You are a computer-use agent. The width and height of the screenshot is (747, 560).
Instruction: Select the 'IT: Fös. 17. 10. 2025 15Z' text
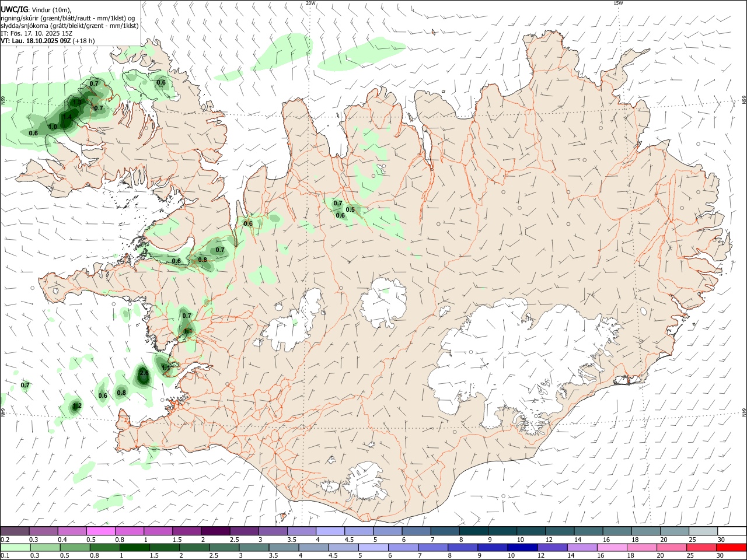(x=37, y=33)
